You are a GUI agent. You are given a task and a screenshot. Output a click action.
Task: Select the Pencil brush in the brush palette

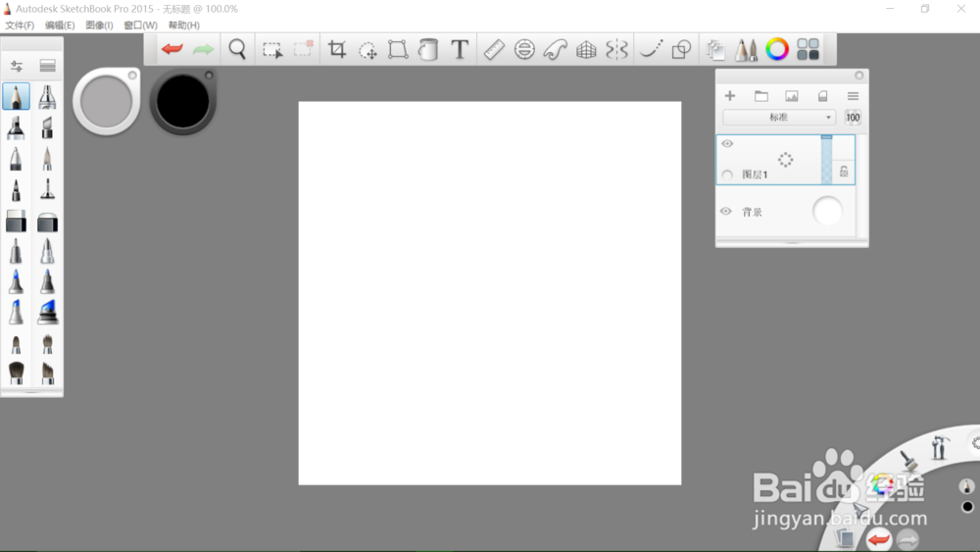17,97
